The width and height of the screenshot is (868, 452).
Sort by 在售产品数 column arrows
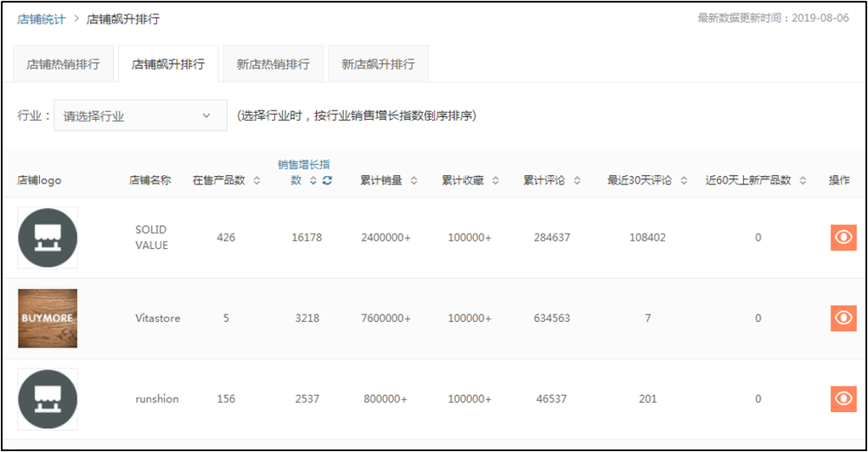[257, 180]
